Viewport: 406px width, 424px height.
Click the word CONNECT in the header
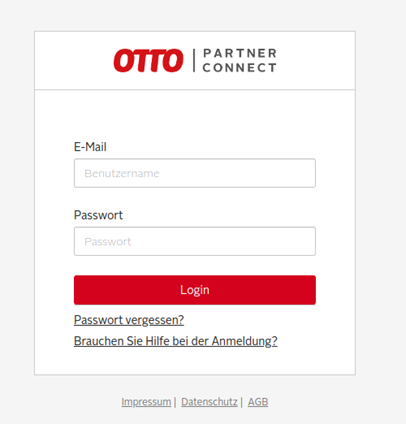click(x=239, y=68)
